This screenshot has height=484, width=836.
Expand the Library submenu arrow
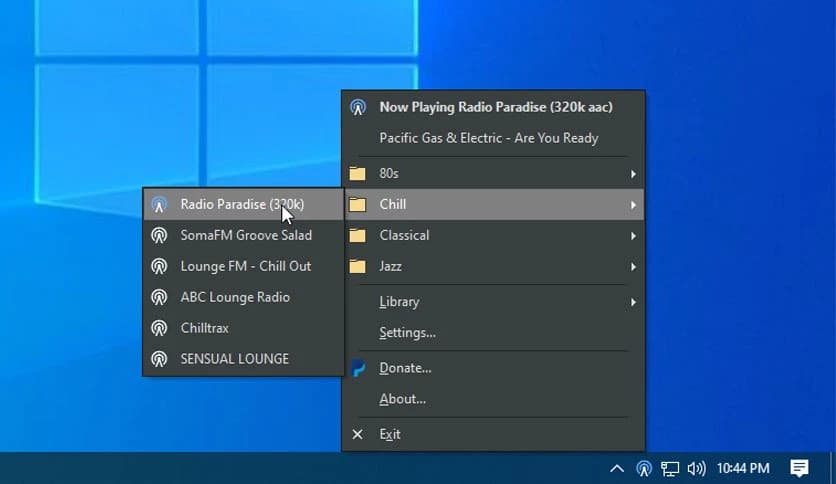[633, 302]
